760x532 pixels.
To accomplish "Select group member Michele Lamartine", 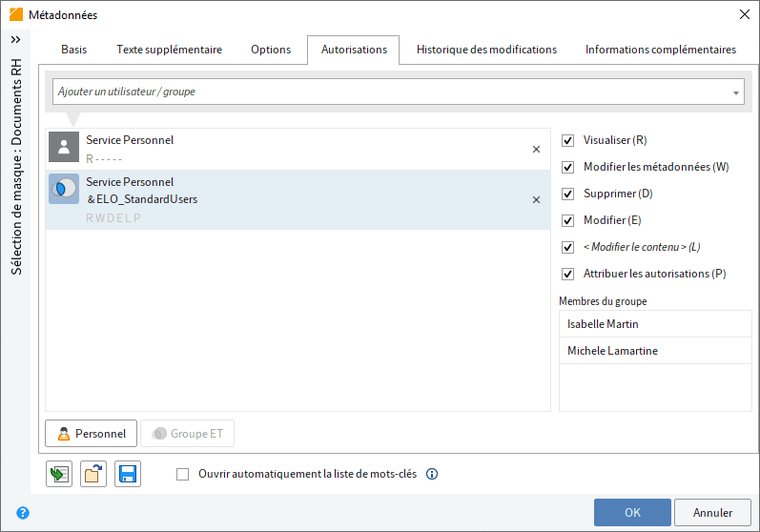I will [x=655, y=351].
